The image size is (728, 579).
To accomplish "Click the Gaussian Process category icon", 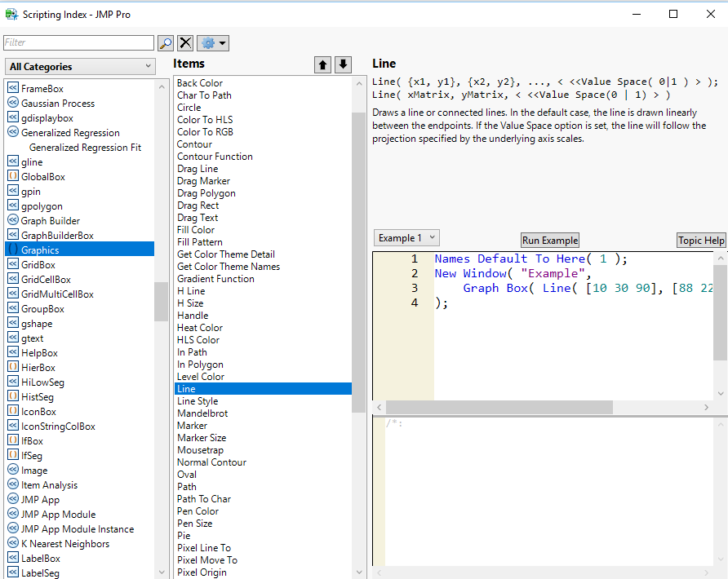I will click(x=13, y=104).
